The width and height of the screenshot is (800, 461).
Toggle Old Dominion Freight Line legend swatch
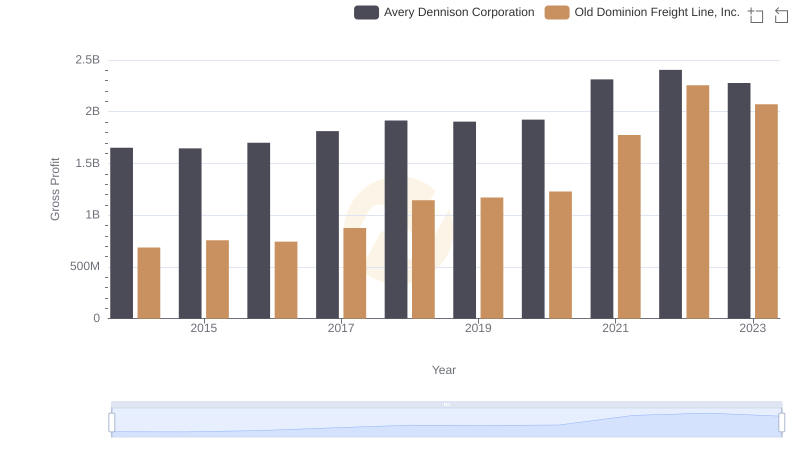tap(557, 12)
